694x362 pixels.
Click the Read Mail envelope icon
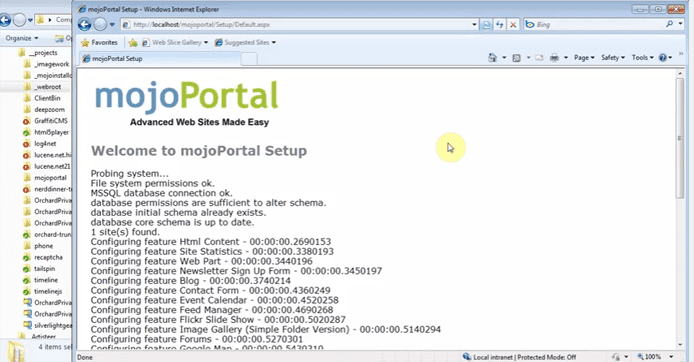point(539,58)
